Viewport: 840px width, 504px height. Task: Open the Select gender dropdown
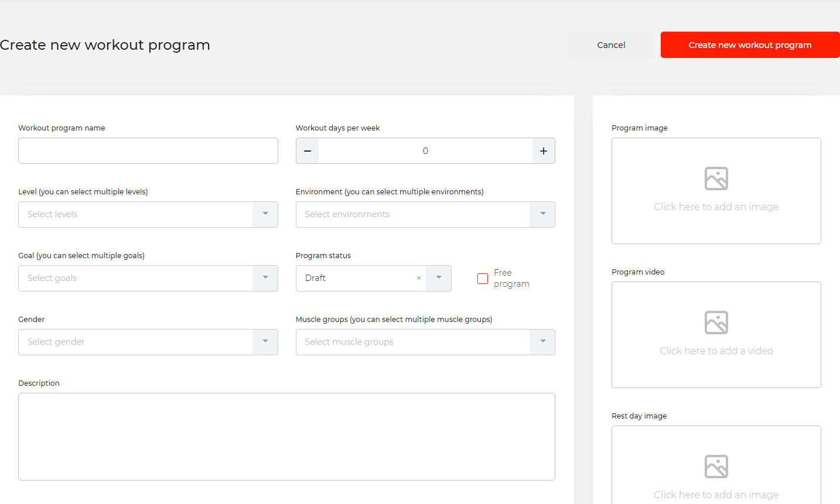coord(265,342)
